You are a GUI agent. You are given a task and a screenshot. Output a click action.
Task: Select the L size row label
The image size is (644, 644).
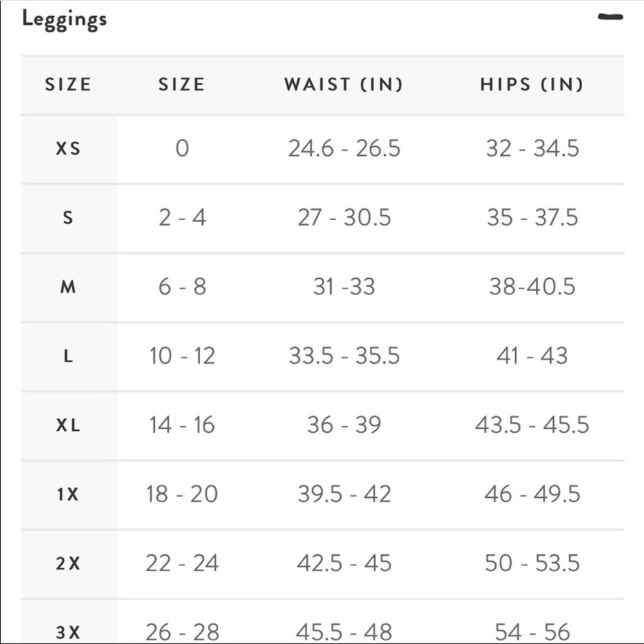pyautogui.click(x=68, y=356)
